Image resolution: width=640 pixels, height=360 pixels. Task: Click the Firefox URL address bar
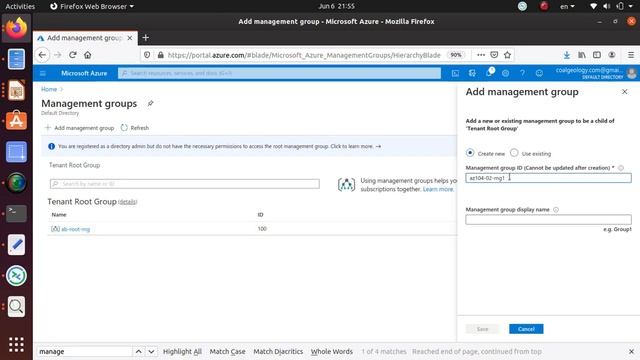coord(304,55)
